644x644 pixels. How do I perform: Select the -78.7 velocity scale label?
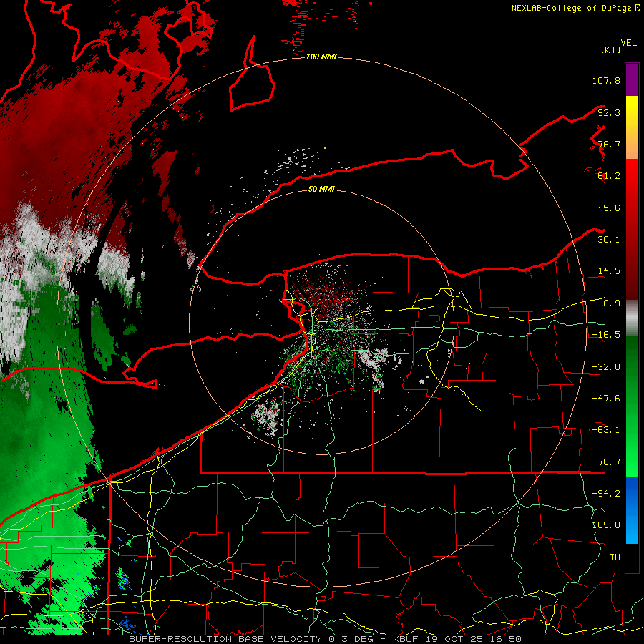coord(606,462)
